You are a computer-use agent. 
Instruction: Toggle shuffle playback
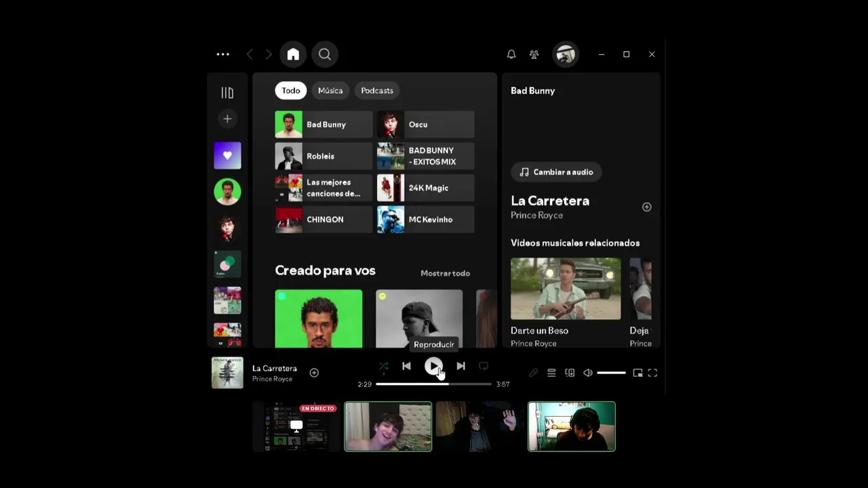coord(384,366)
